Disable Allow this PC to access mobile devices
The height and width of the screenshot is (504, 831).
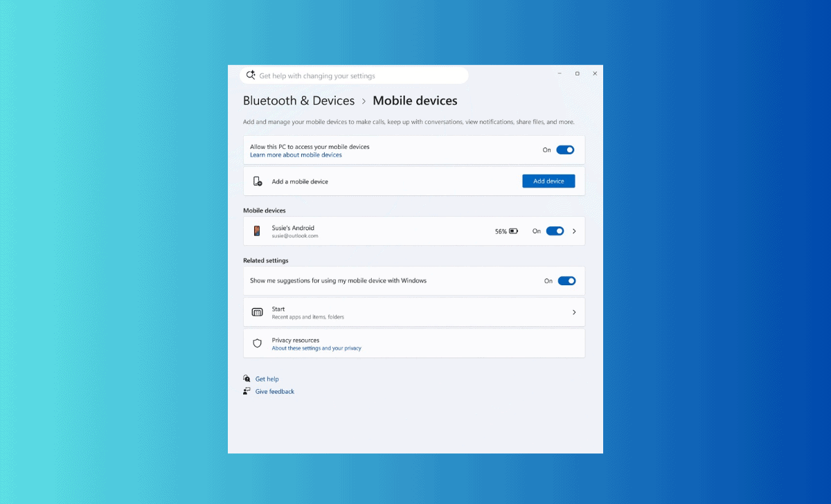tap(565, 150)
